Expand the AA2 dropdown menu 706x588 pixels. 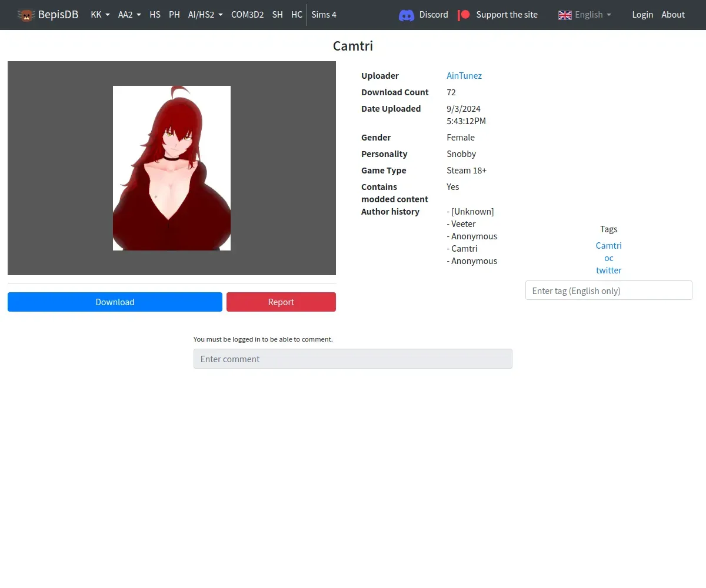pyautogui.click(x=129, y=15)
